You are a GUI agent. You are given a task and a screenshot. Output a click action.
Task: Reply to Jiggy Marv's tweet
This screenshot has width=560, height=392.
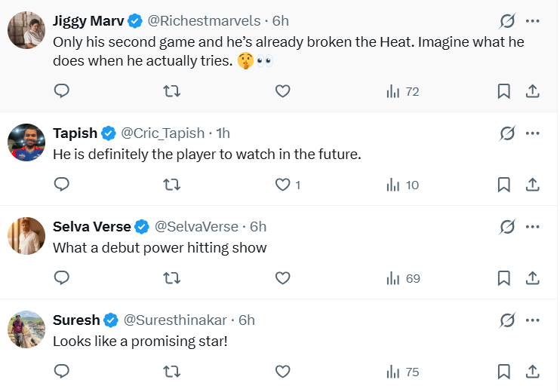click(62, 91)
